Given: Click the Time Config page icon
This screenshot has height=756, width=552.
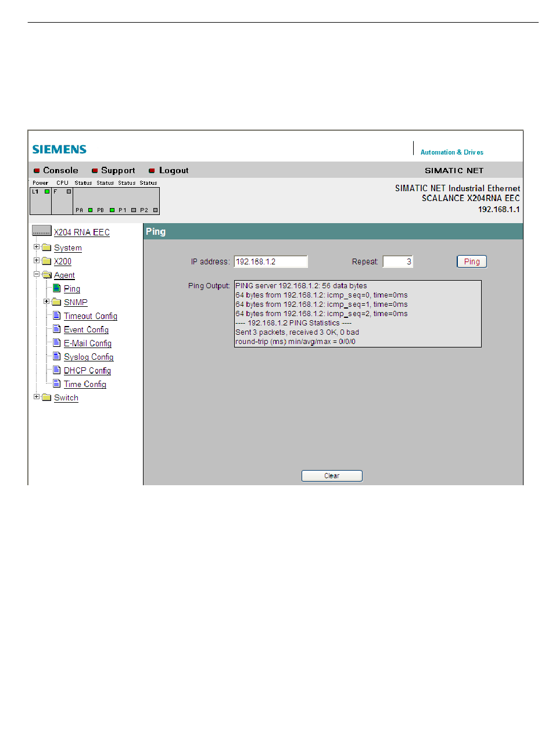Looking at the screenshot, I should [x=57, y=384].
